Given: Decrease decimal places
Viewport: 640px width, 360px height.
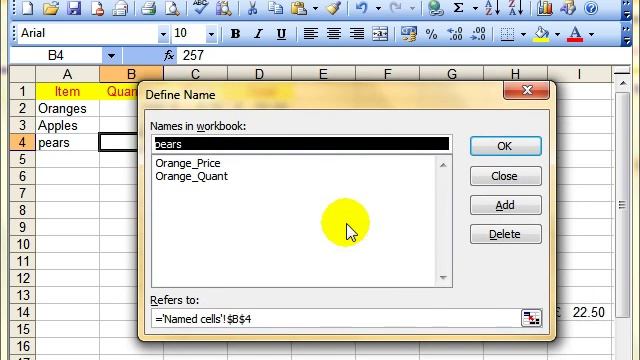Looking at the screenshot, I should click(478, 33).
